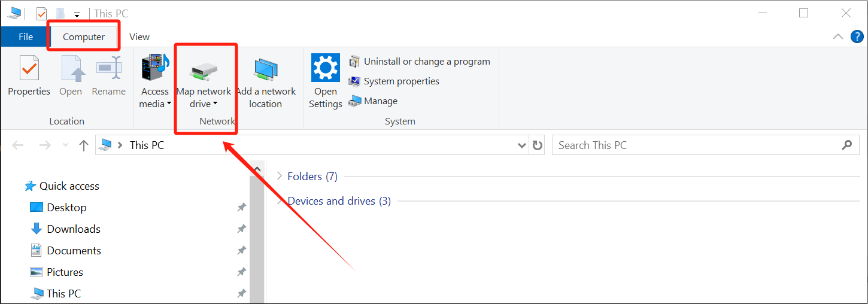Screen dimensions: 868x304
Task: Open the Help question mark icon
Action: pos(857,37)
